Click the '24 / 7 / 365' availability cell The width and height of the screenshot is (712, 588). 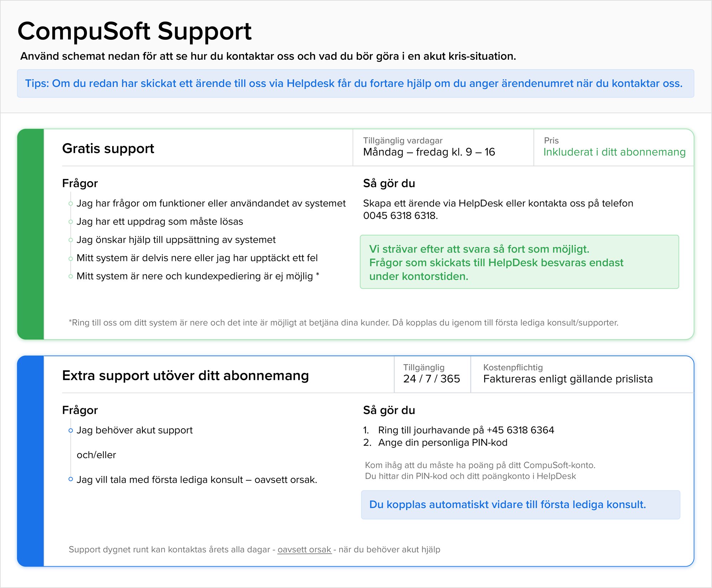coord(432,379)
